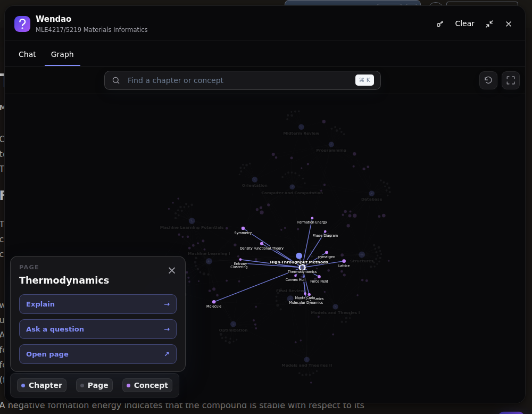
Task: Select the Force Field concept node
Action: (x=319, y=277)
